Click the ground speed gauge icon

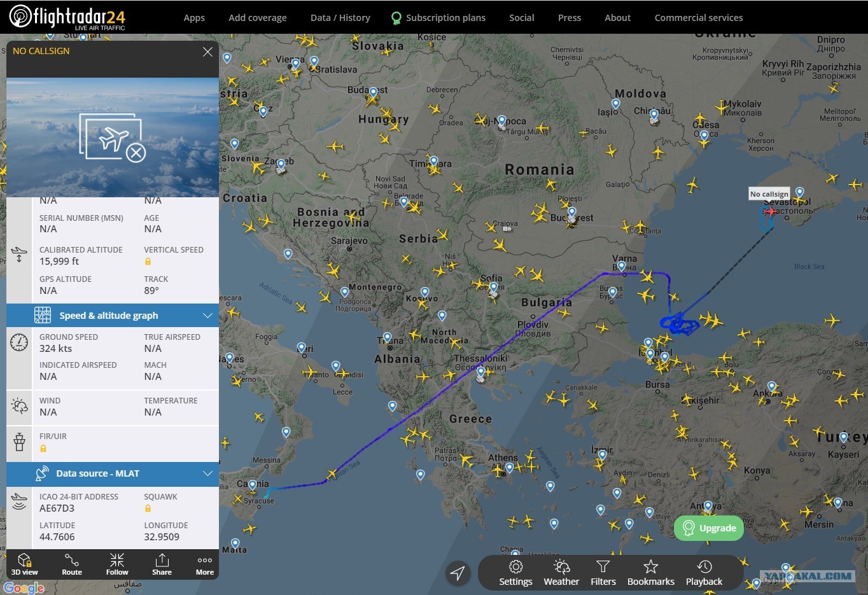click(x=19, y=342)
